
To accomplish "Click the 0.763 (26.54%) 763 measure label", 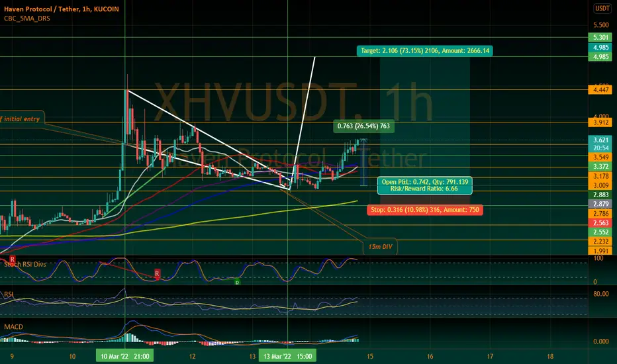I will tap(363, 126).
